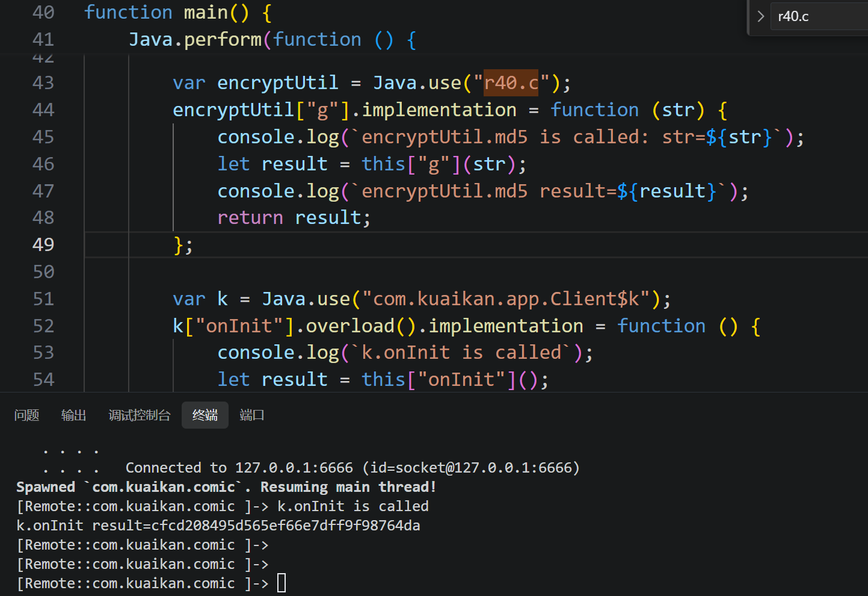Click line number 47 in the gutter
This screenshot has height=596, width=868.
pos(43,191)
